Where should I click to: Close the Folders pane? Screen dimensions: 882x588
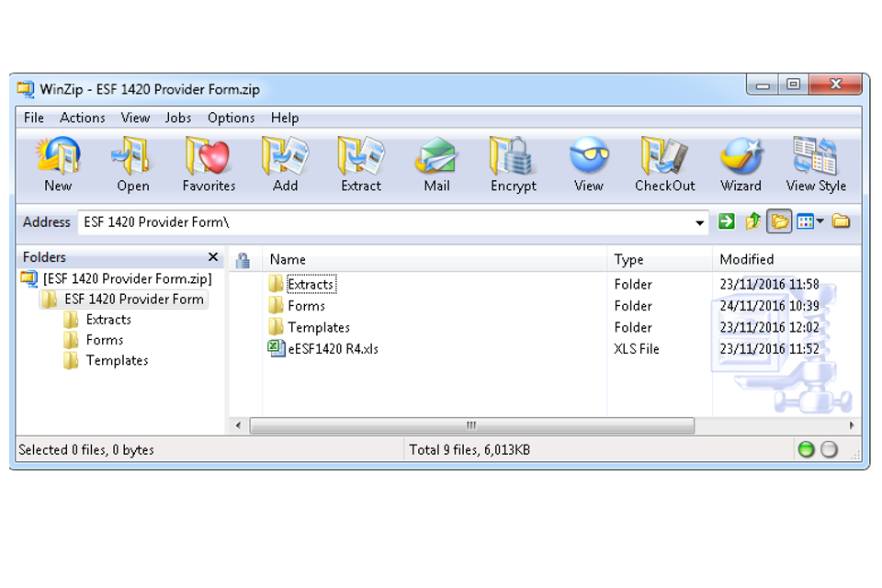pos(213,257)
